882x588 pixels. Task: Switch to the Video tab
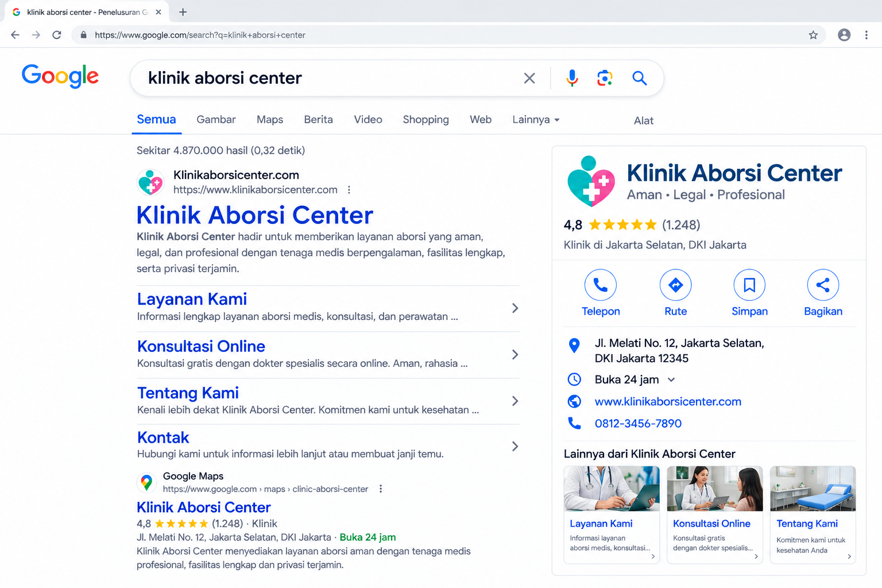(368, 119)
